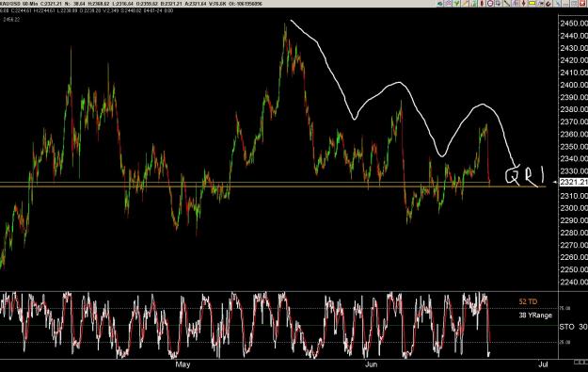Click the 'Jun' time axis label
This screenshot has height=372, width=588.
371,364
